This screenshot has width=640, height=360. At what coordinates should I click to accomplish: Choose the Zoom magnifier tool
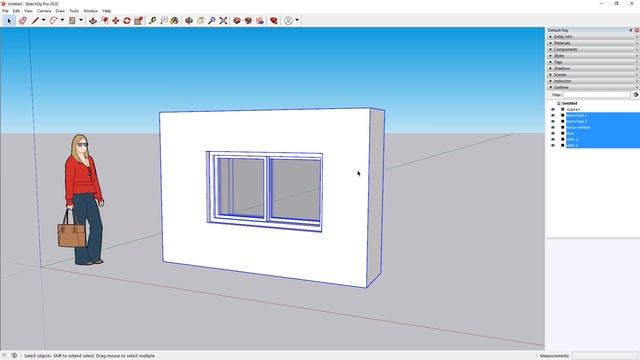[211, 20]
